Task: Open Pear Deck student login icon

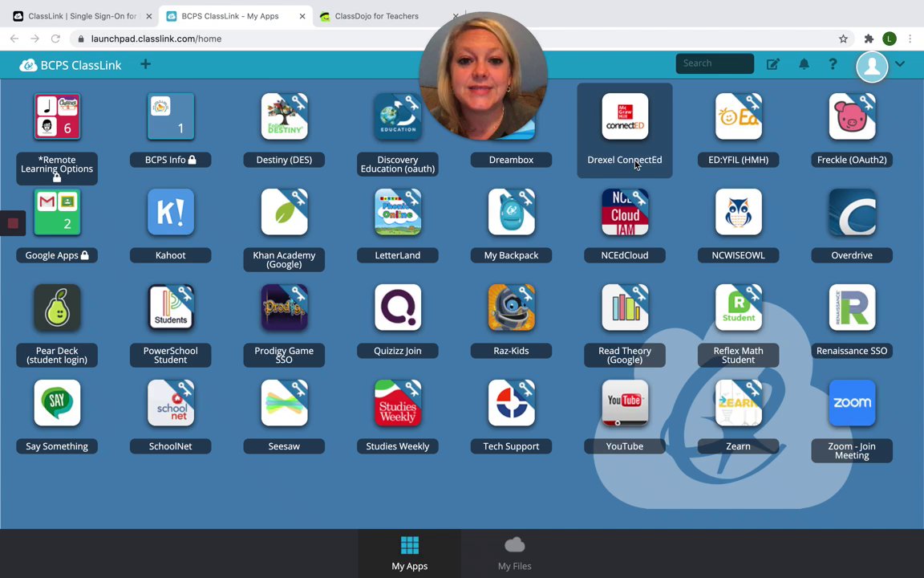Action: (57, 308)
